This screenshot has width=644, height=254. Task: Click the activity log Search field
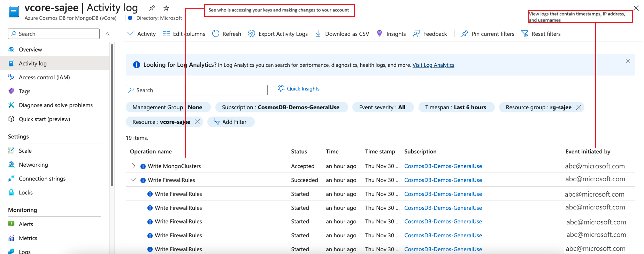[x=197, y=90]
